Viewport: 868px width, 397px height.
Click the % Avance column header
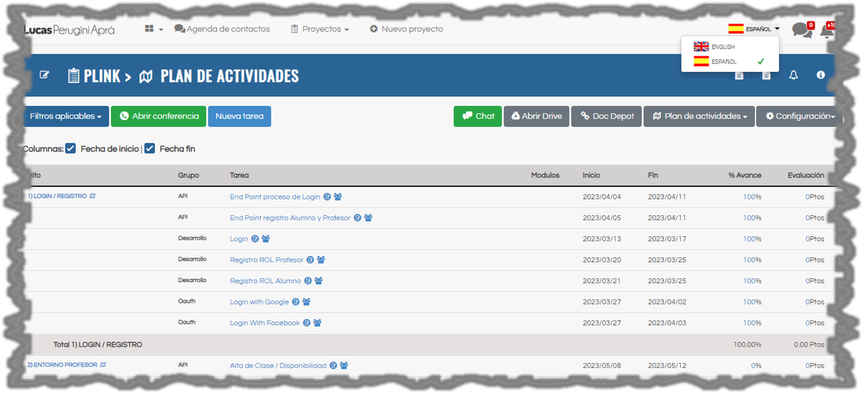pos(745,175)
